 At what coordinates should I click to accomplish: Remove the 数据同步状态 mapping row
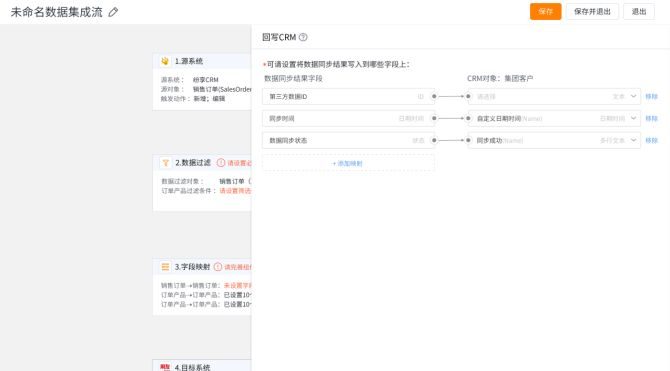tap(651, 140)
